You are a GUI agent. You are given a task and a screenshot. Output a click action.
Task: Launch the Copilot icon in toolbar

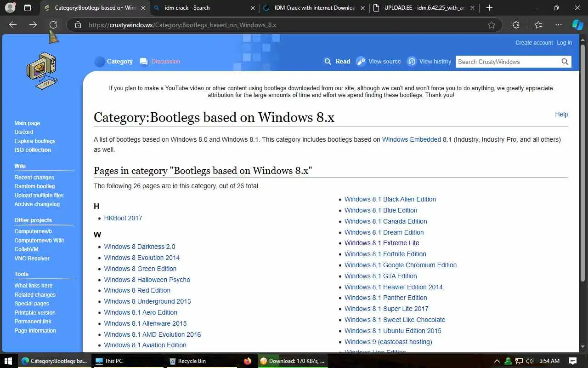coord(577,25)
